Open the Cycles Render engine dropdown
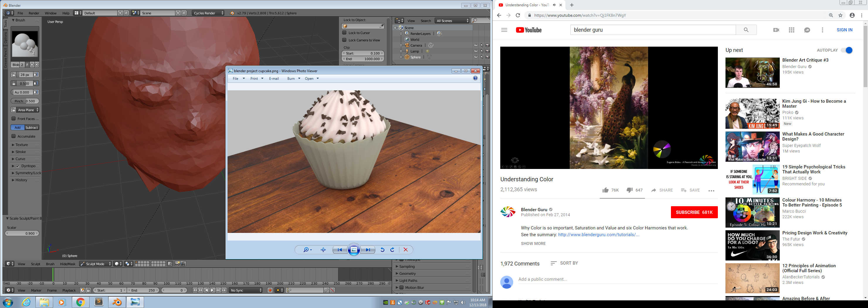The width and height of the screenshot is (868, 308). click(208, 13)
